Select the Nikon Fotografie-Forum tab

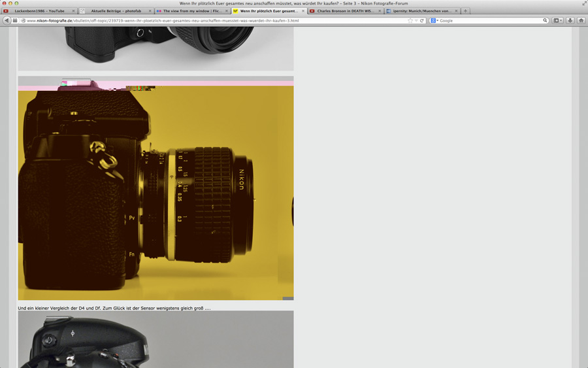[269, 11]
